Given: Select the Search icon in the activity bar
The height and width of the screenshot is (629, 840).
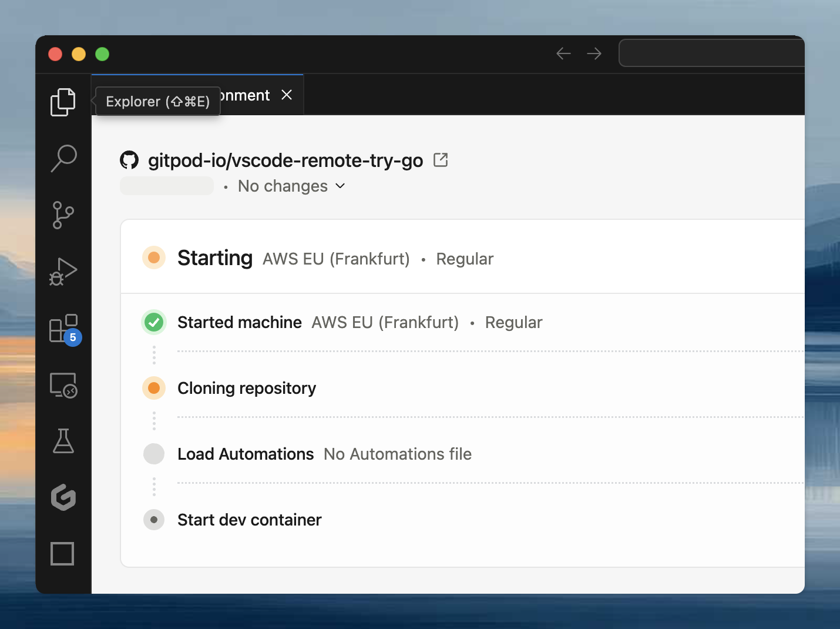Looking at the screenshot, I should pos(62,158).
